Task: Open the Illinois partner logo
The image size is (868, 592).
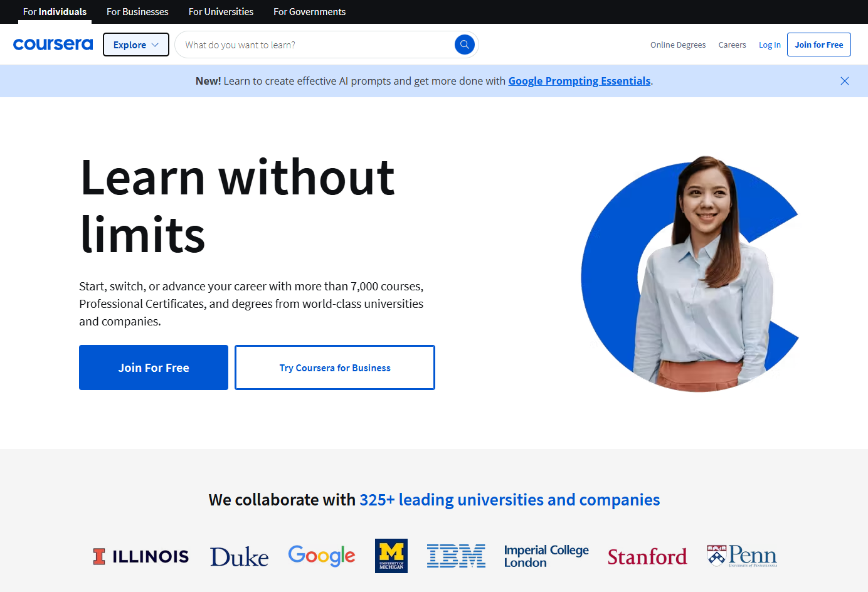Action: click(x=141, y=556)
